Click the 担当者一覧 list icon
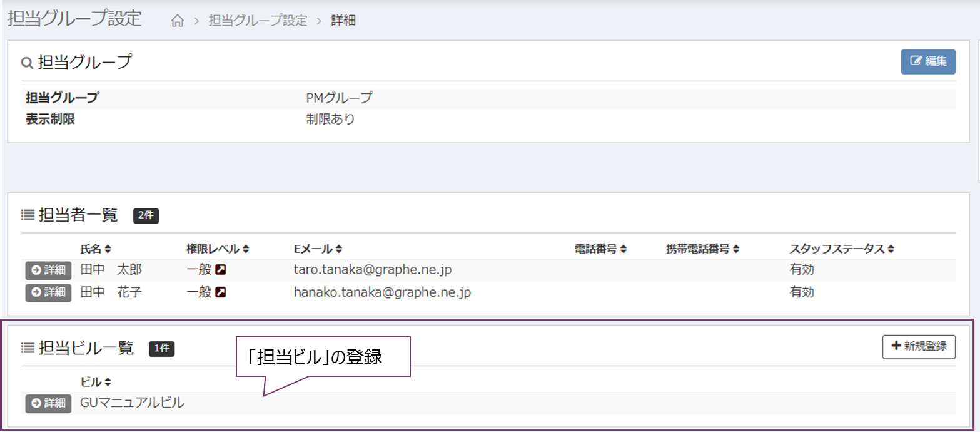Viewport: 980px width, 432px height. (28, 215)
